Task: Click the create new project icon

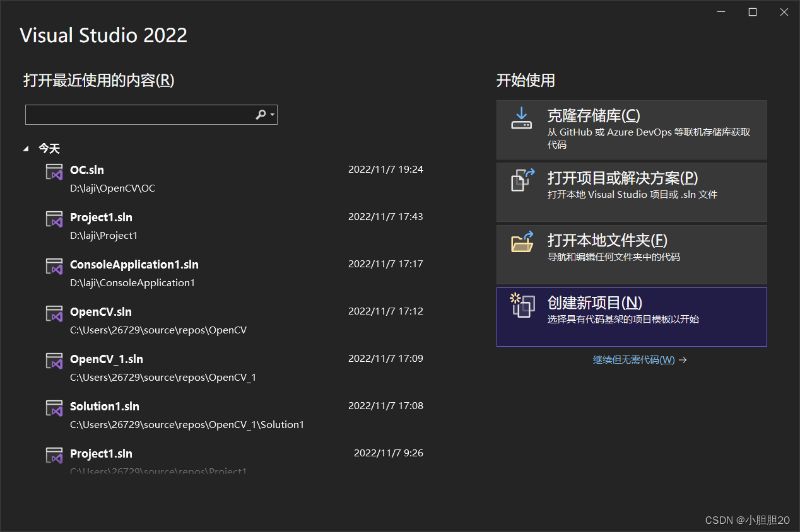Action: point(522,305)
